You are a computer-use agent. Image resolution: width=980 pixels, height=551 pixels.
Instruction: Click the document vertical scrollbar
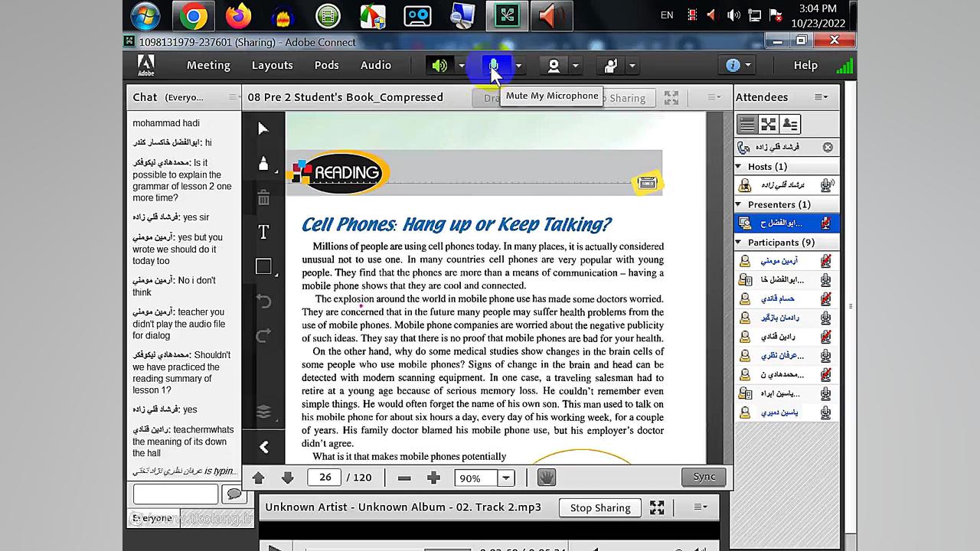tap(715, 287)
